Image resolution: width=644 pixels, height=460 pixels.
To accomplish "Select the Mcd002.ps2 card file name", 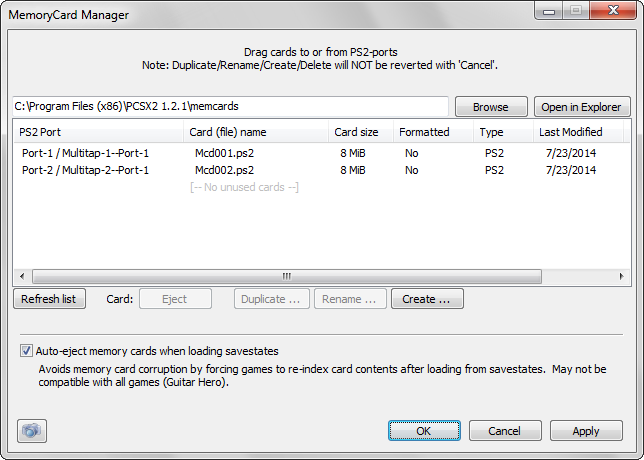I will 224,170.
